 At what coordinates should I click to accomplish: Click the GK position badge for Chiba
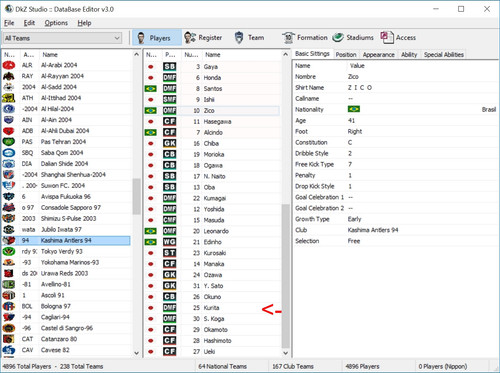[170, 143]
